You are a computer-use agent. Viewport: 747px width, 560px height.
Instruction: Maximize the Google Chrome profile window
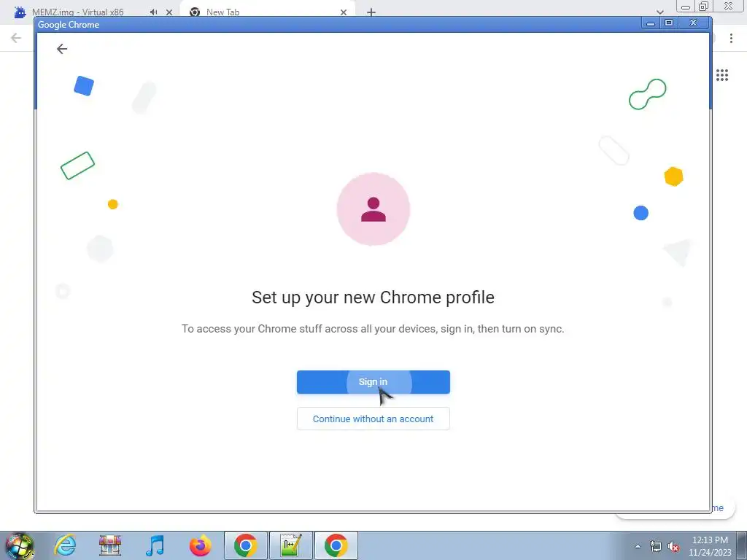[669, 23]
